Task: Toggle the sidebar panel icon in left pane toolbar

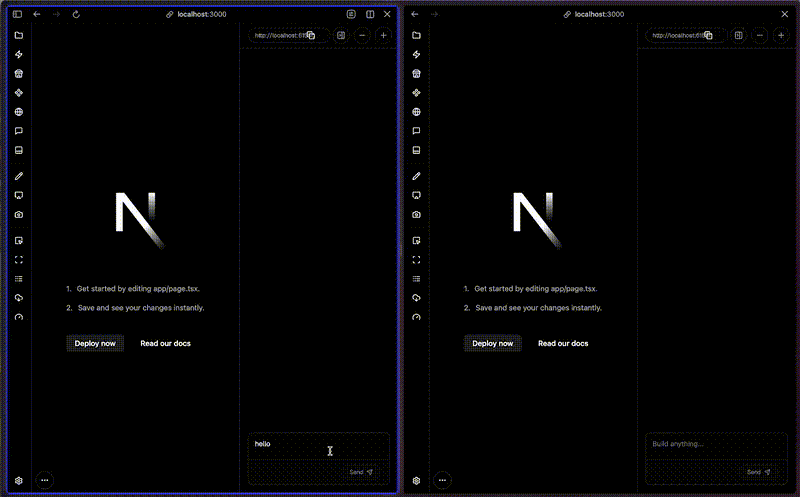Action: pos(17,14)
